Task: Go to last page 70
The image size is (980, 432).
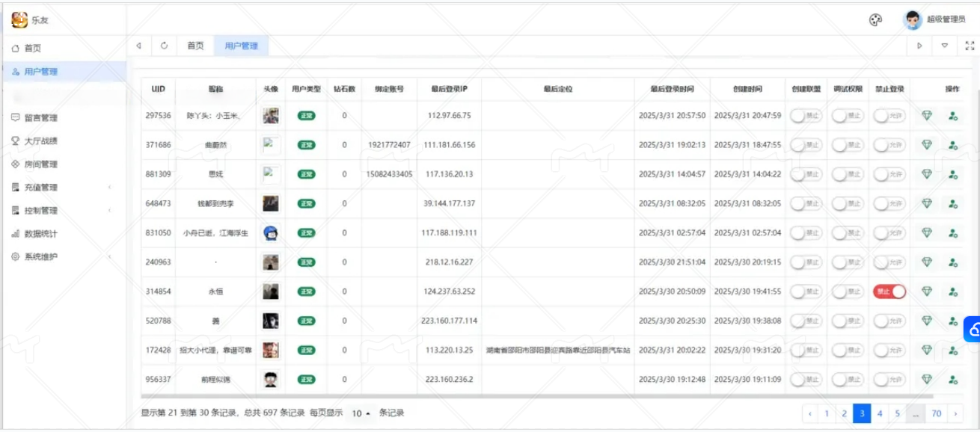Action: click(937, 413)
